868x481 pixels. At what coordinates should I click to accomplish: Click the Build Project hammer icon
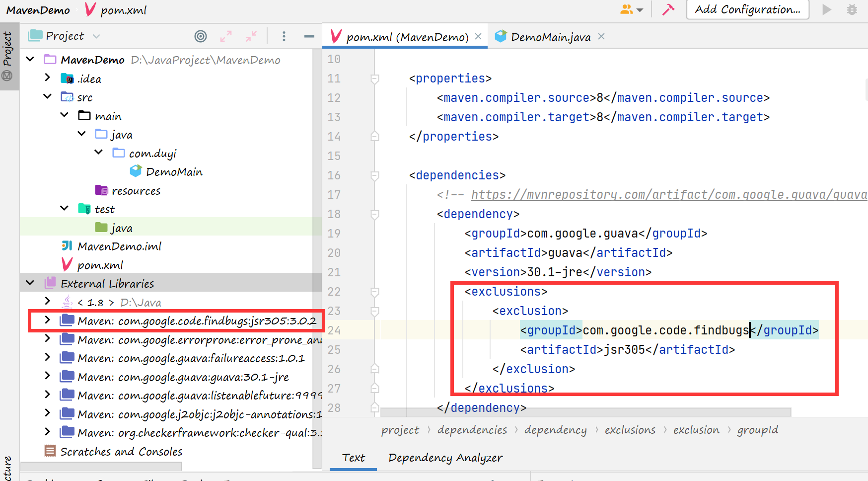(668, 9)
